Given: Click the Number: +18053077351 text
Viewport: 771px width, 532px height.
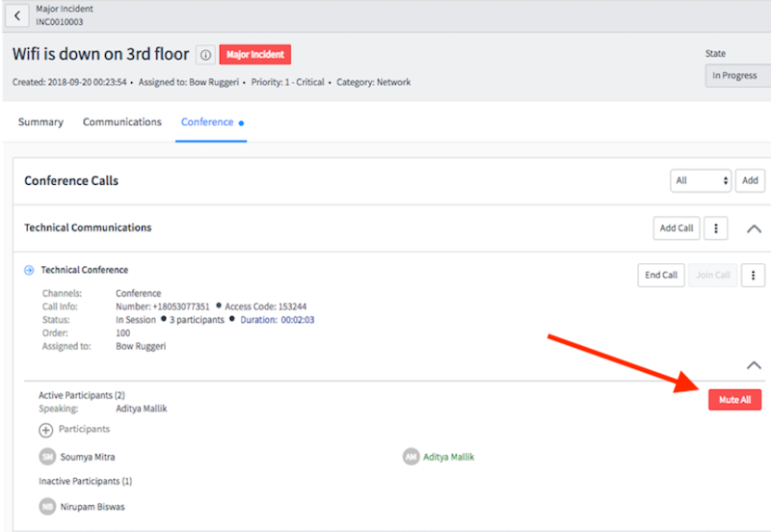Looking at the screenshot, I should (163, 306).
